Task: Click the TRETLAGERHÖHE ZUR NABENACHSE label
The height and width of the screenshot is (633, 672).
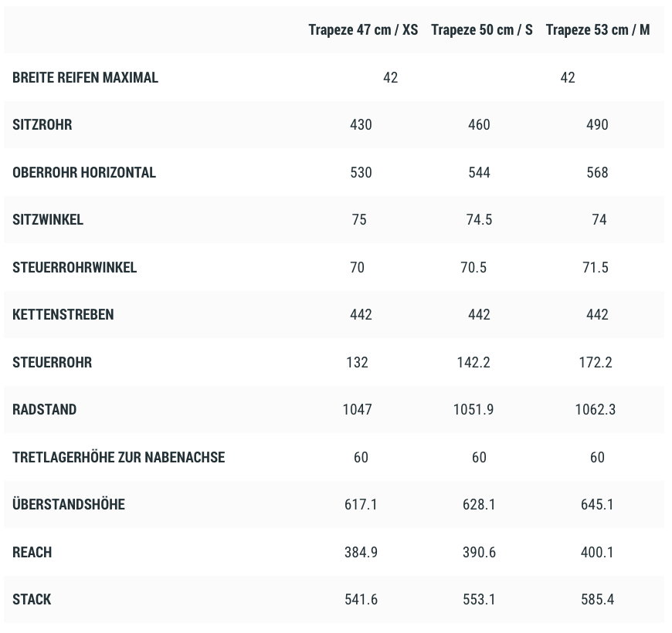Action: (x=118, y=458)
